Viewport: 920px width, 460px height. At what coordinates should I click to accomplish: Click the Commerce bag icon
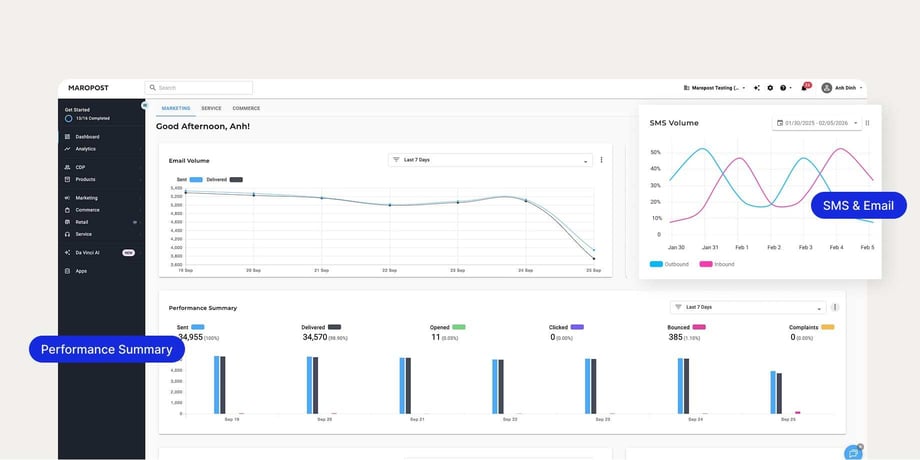click(x=67, y=210)
